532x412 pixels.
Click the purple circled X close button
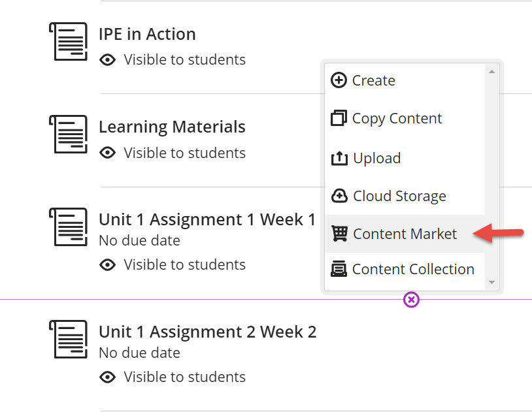point(411,300)
